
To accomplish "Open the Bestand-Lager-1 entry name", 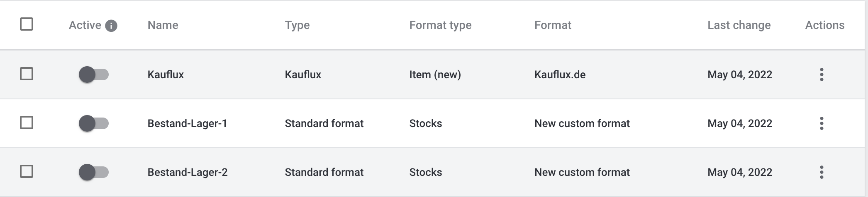I will tap(187, 123).
